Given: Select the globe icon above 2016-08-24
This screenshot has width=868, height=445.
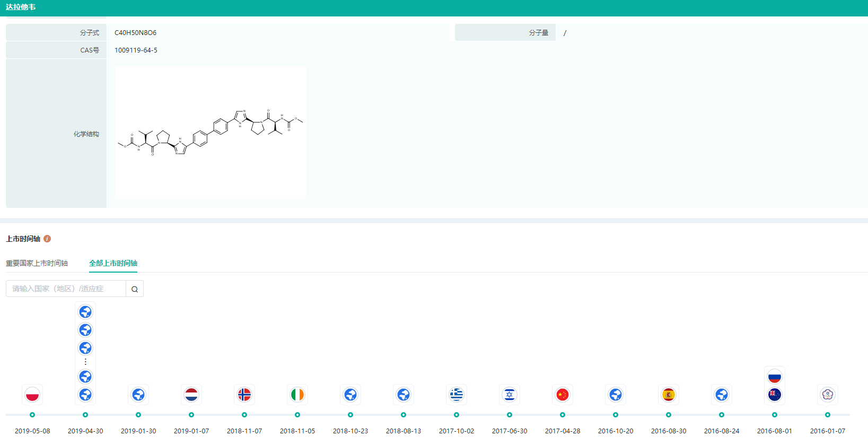Looking at the screenshot, I should pos(722,395).
